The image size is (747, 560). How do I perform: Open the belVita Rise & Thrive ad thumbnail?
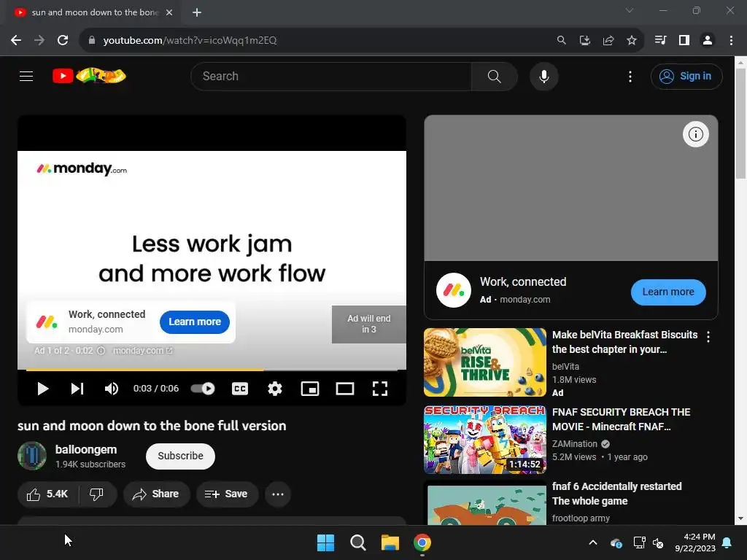[485, 362]
